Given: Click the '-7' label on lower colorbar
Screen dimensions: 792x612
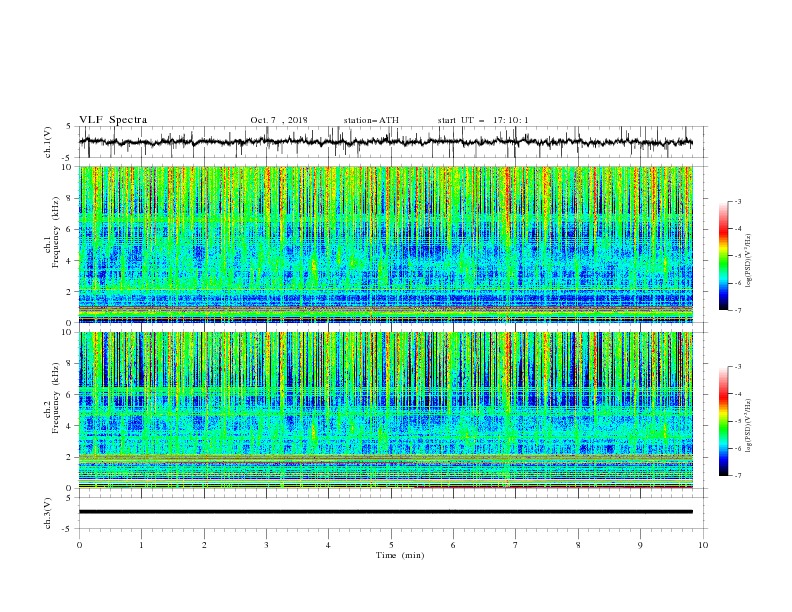Looking at the screenshot, I should [x=738, y=476].
